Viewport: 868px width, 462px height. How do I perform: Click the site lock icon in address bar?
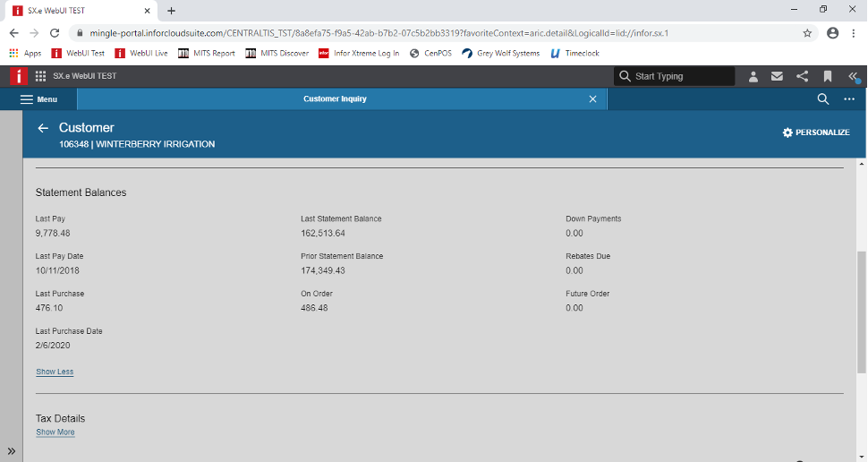point(80,33)
